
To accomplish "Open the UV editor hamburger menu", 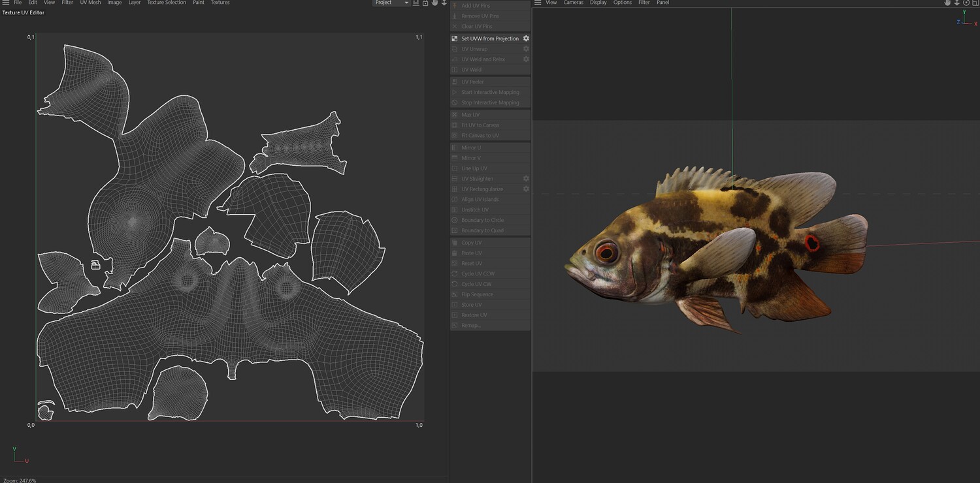I will pyautogui.click(x=6, y=3).
